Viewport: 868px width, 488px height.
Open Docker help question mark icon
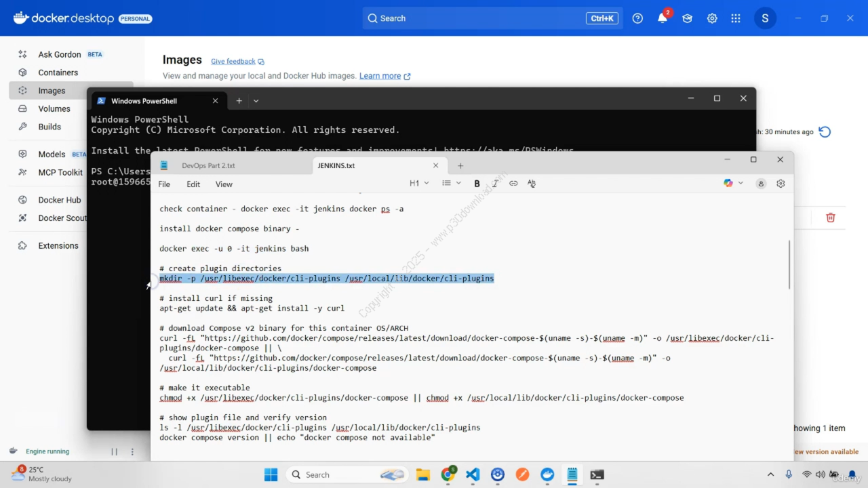pos(637,18)
